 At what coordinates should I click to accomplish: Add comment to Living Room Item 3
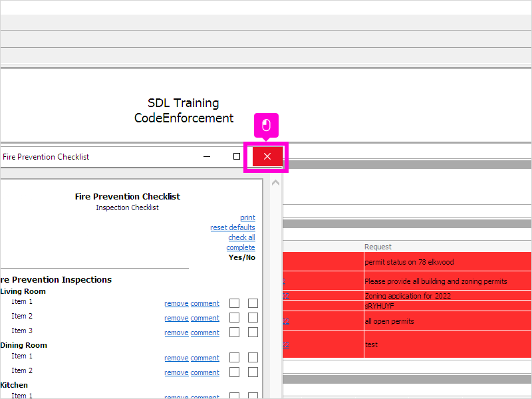(205, 332)
